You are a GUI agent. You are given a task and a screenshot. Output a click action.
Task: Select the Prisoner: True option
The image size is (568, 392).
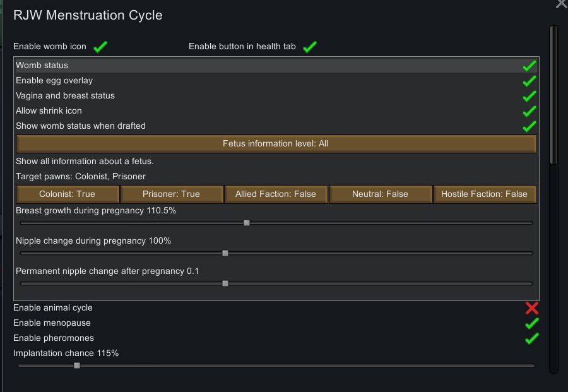click(171, 194)
